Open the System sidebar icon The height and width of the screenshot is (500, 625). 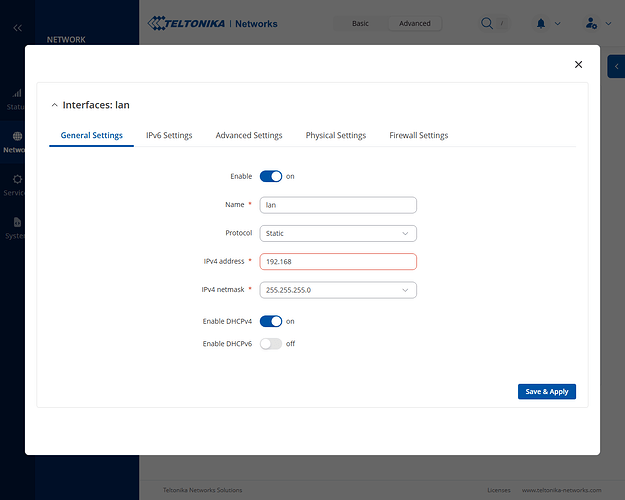coord(17,222)
